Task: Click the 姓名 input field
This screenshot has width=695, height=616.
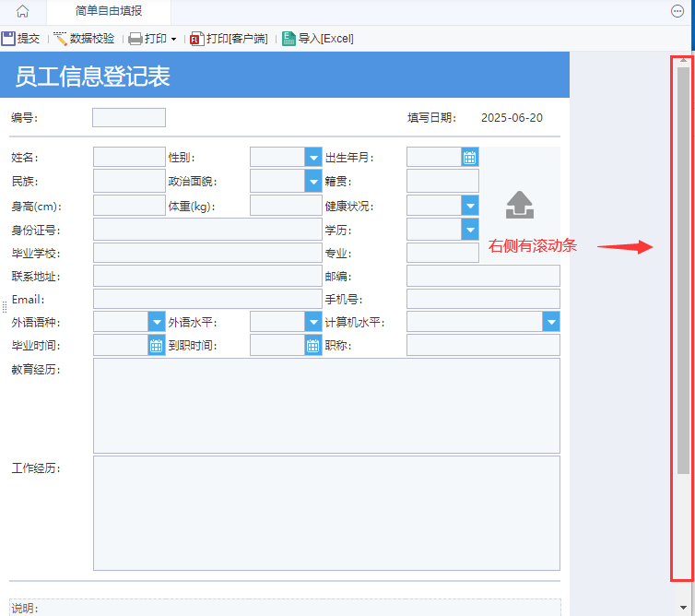Action: 129,157
